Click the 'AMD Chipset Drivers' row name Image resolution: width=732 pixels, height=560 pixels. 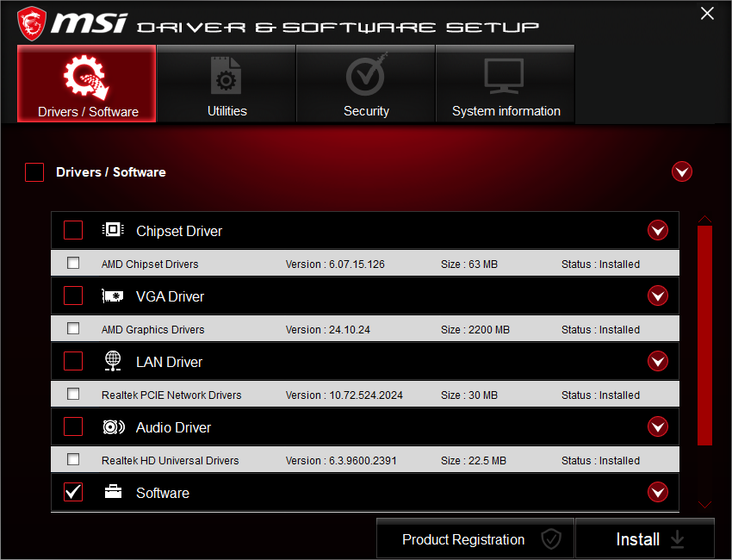tap(150, 264)
